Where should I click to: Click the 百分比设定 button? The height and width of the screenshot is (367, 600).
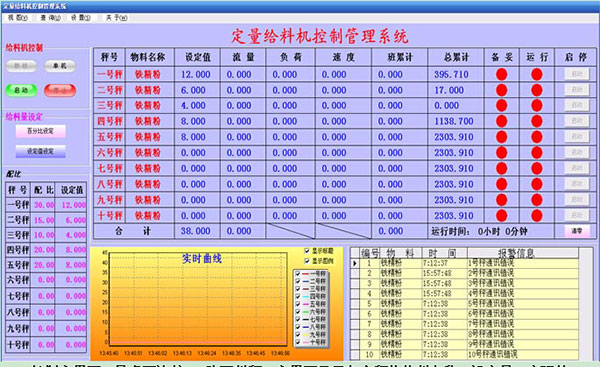coord(41,131)
